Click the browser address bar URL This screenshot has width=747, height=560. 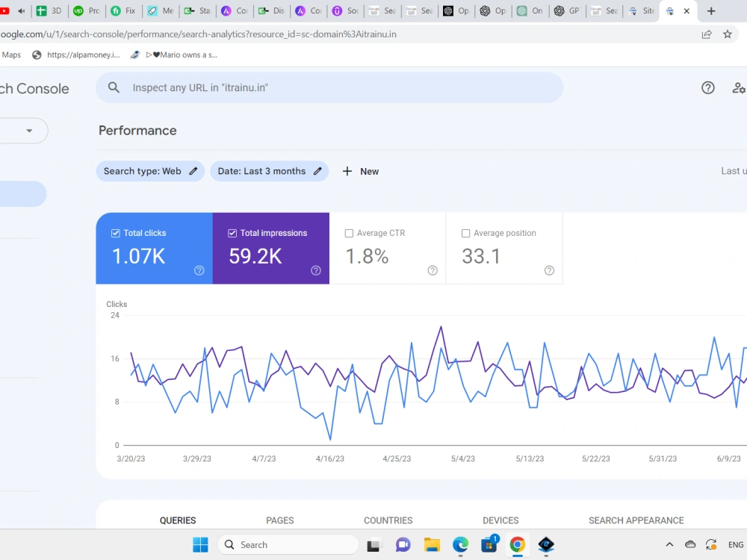pos(199,34)
